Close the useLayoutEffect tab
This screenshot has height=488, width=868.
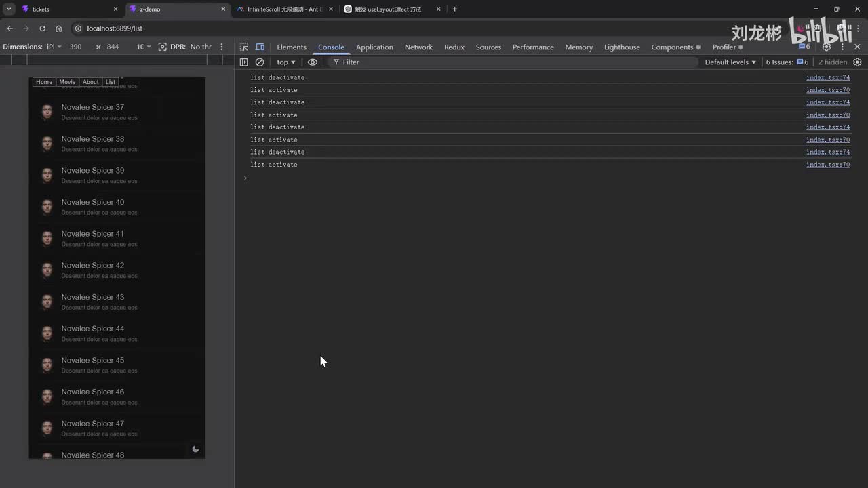click(439, 9)
